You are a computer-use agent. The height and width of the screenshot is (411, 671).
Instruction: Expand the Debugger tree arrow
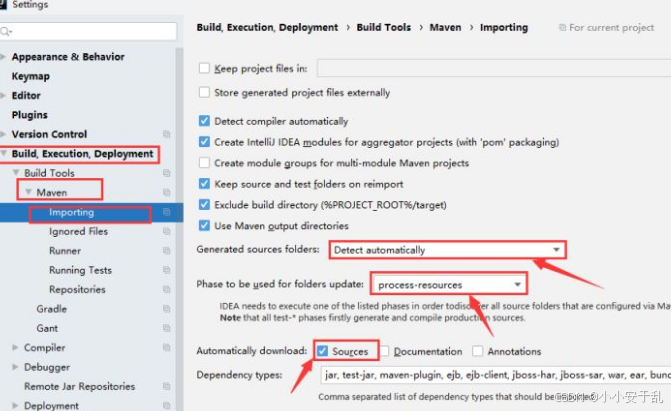[x=15, y=367]
